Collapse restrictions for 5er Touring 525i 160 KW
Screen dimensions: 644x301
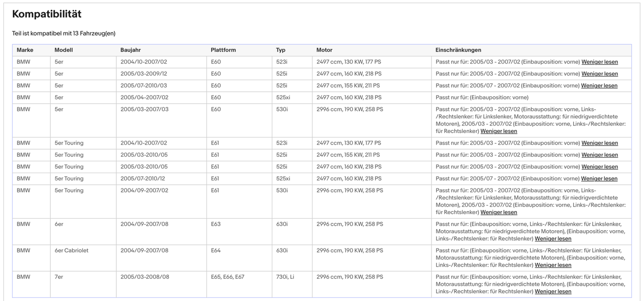coord(599,167)
